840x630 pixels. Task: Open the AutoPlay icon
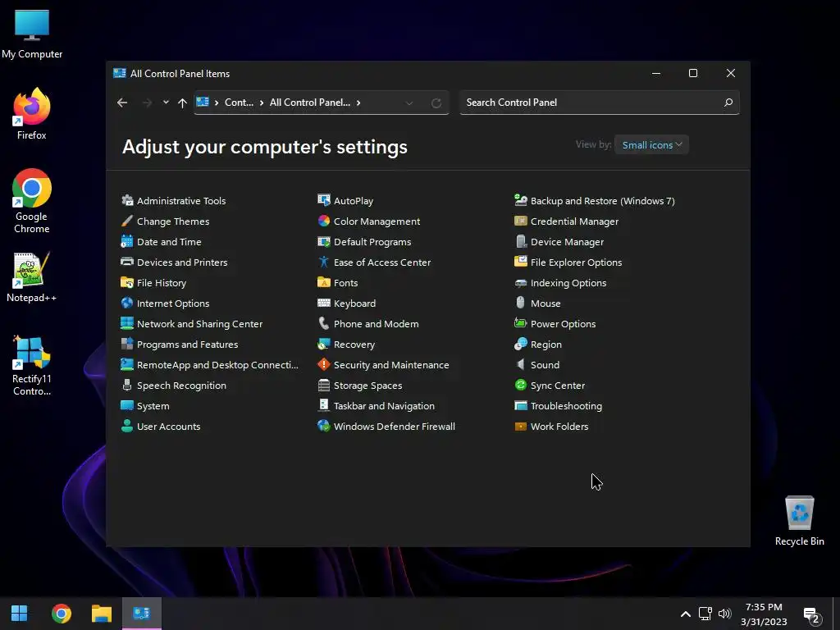coord(323,201)
